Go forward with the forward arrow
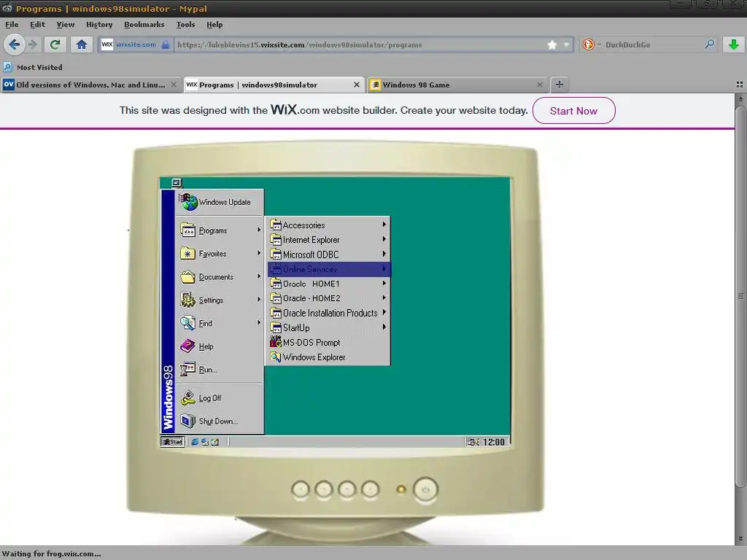The image size is (747, 560). (32, 44)
